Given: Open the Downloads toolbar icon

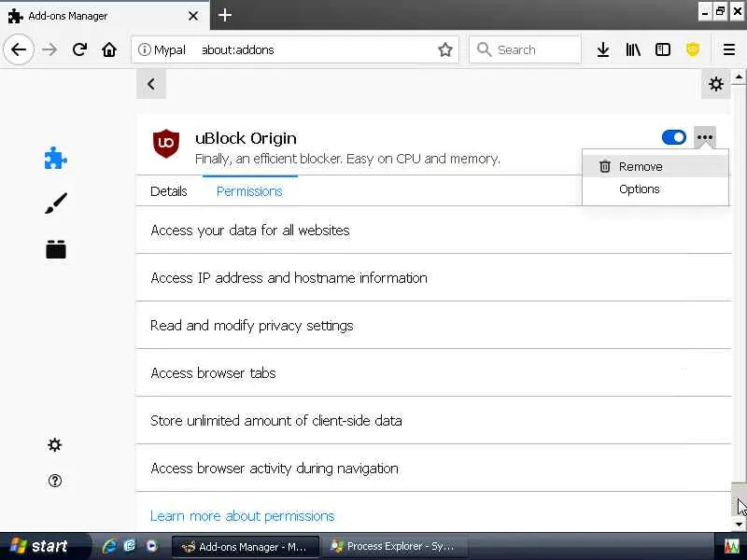Looking at the screenshot, I should (x=603, y=49).
